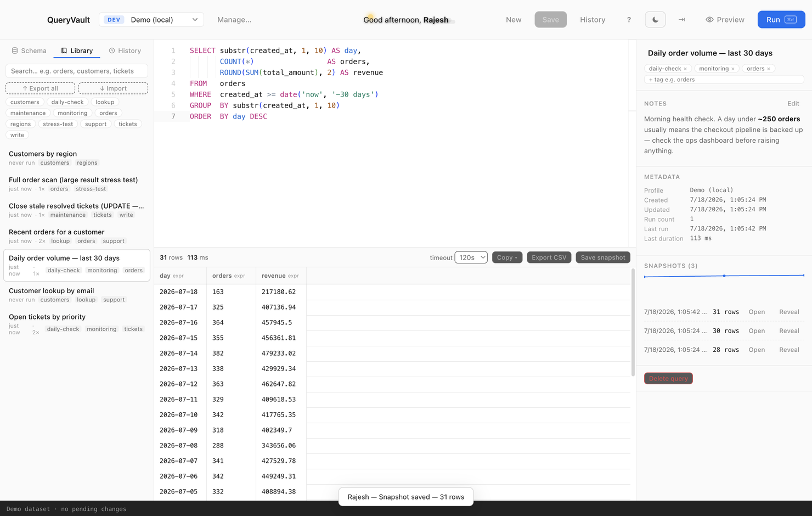Filter library by customers tag
Viewport: 812px width, 516px height.
click(25, 102)
